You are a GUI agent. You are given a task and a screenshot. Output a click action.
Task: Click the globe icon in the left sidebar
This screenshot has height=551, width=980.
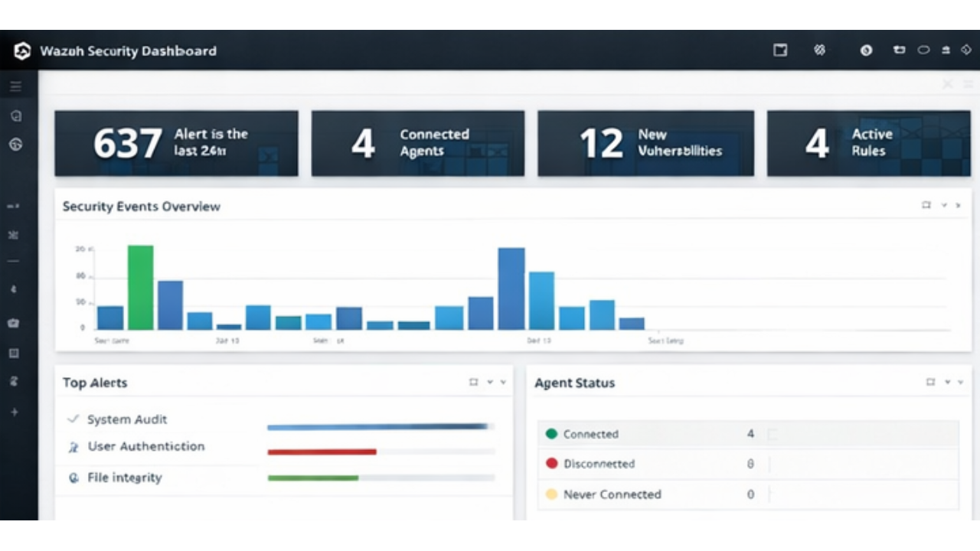[15, 145]
